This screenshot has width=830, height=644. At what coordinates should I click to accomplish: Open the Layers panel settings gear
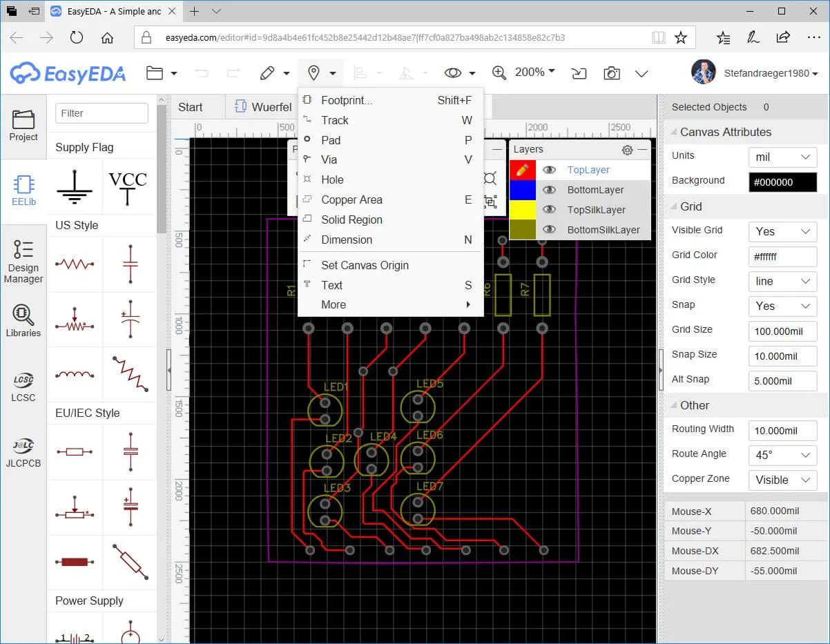coord(627,150)
